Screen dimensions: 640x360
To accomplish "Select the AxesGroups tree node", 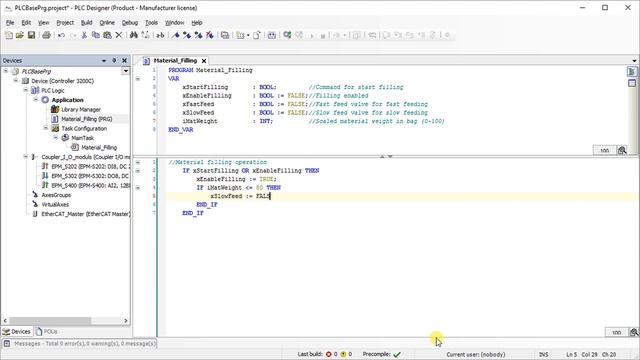I will (x=56, y=195).
